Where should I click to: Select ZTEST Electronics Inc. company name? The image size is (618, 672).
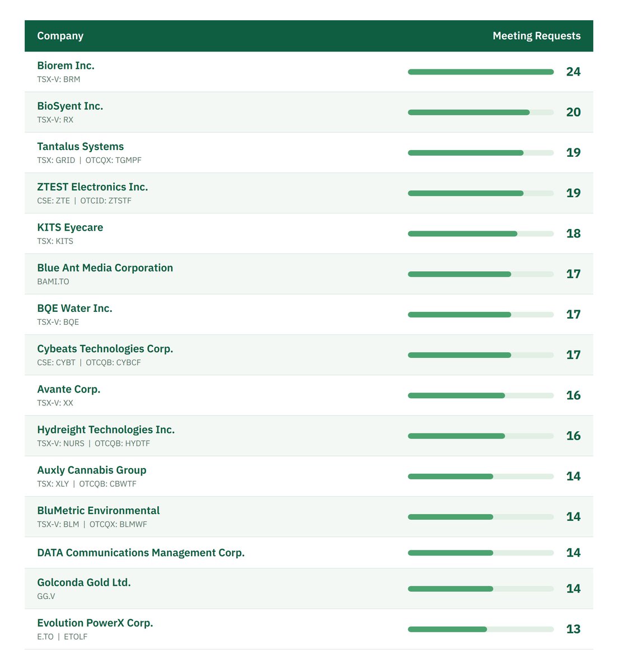(x=92, y=187)
